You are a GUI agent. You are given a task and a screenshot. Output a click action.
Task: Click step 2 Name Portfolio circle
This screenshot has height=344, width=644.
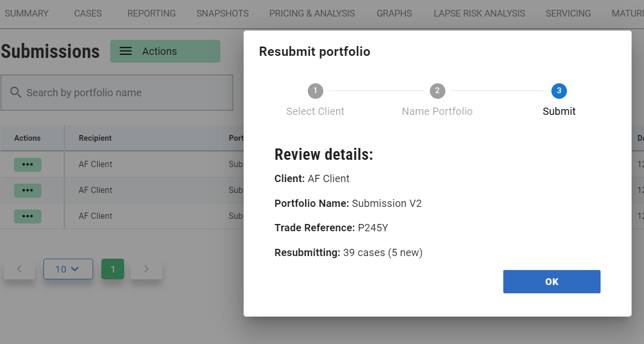click(437, 91)
